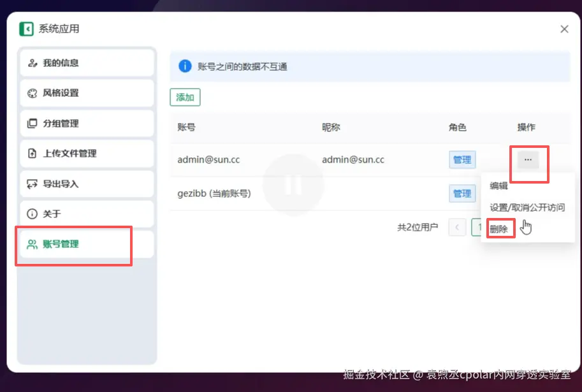Screen dimensions: 582x392
Task: Click the 管理 role tag for admin@sun.cc
Action: [462, 159]
